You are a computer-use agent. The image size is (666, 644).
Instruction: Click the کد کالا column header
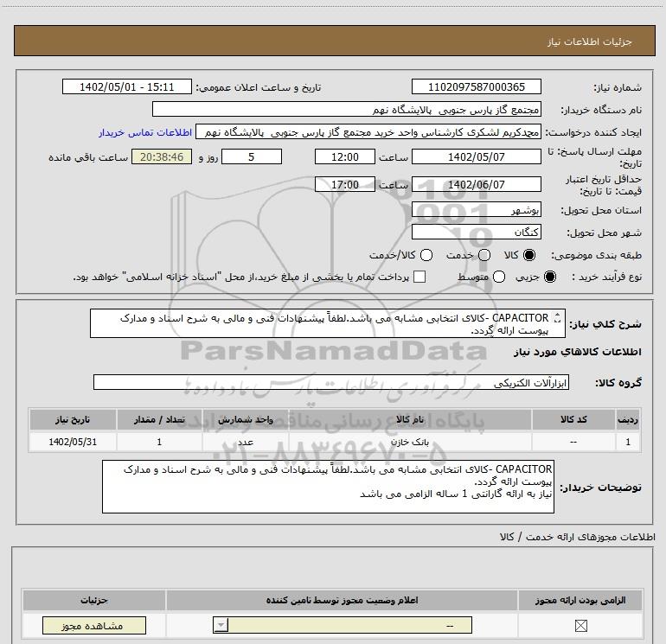573,419
